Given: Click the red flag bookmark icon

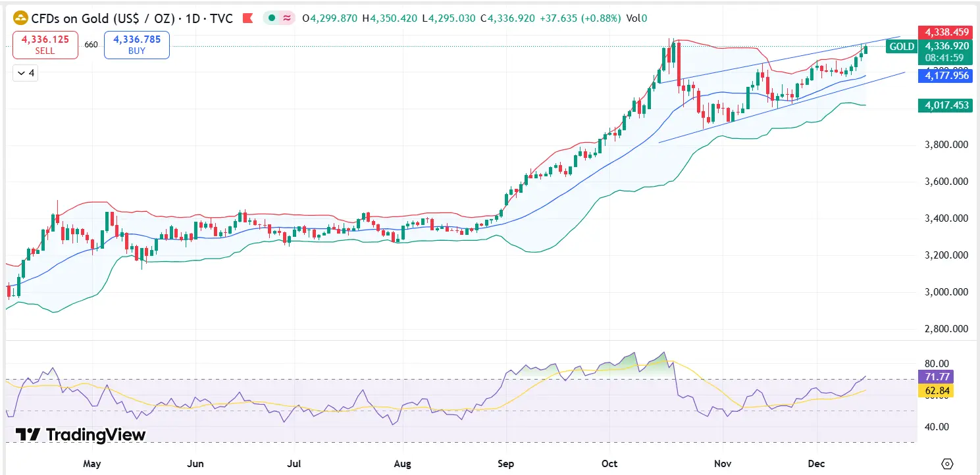Looking at the screenshot, I should click(247, 18).
